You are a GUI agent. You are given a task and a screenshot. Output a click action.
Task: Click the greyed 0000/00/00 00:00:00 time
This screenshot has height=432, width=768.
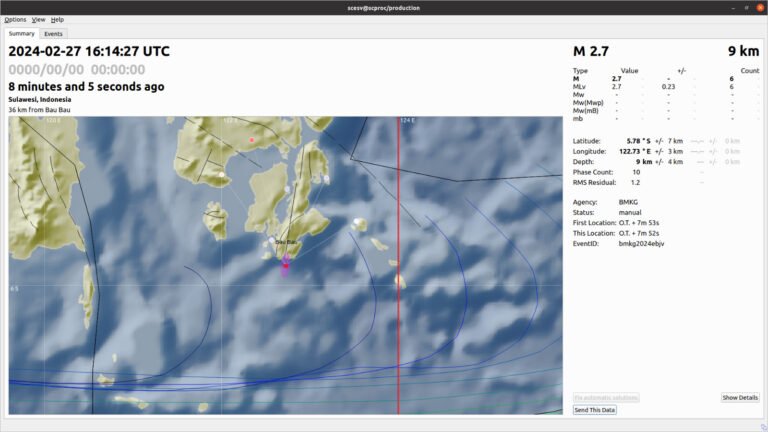pyautogui.click(x=76, y=70)
